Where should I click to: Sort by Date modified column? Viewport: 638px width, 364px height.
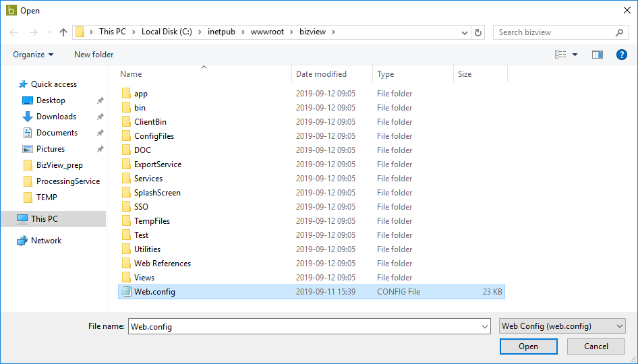(321, 74)
